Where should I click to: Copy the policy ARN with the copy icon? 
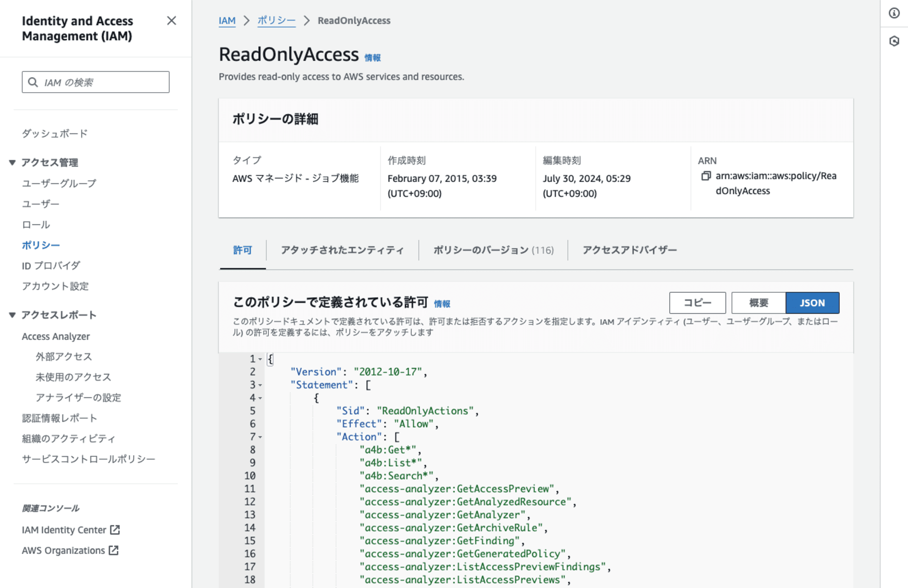pyautogui.click(x=706, y=176)
